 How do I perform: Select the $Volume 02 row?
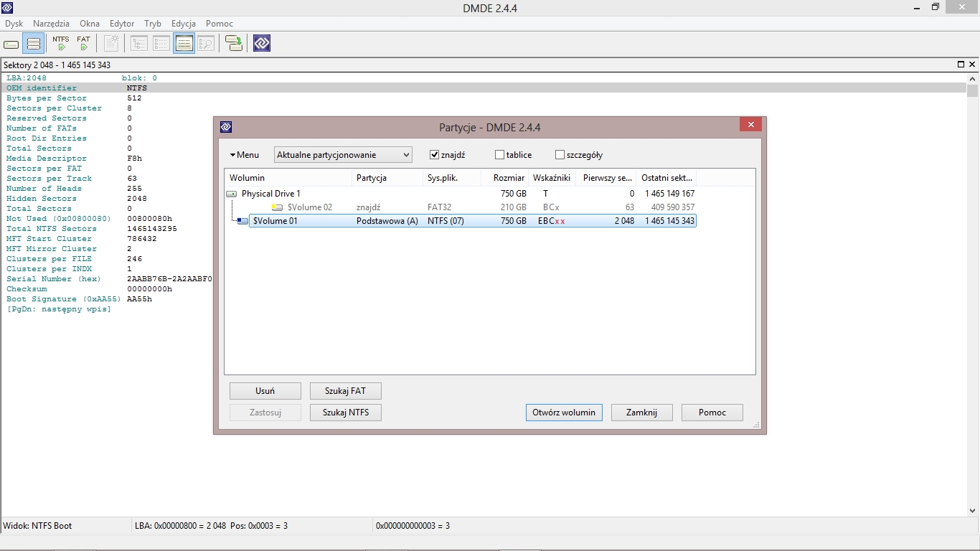point(461,207)
